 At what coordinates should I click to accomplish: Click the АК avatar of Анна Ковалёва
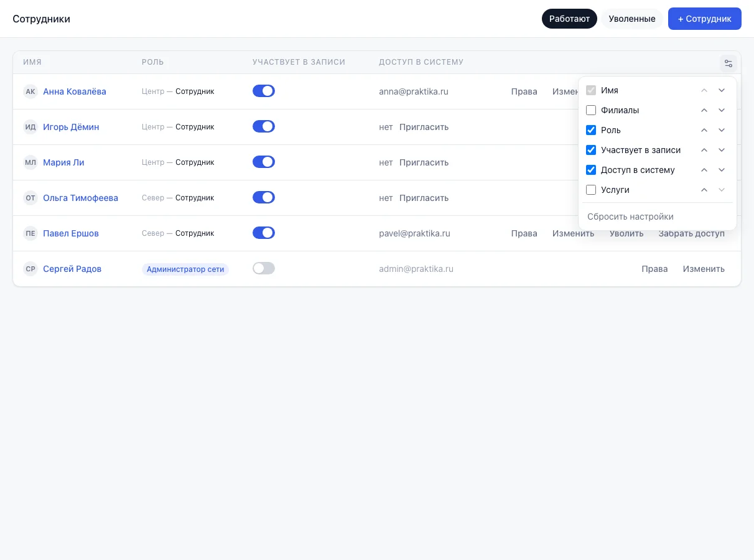(30, 91)
